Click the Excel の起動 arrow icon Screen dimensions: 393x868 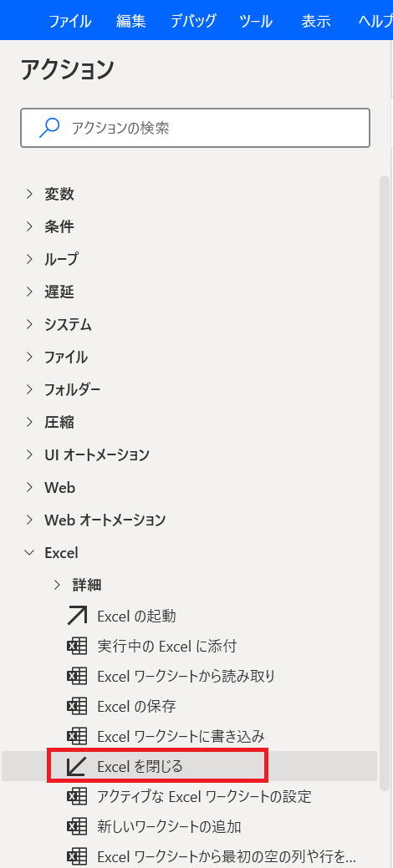76,616
